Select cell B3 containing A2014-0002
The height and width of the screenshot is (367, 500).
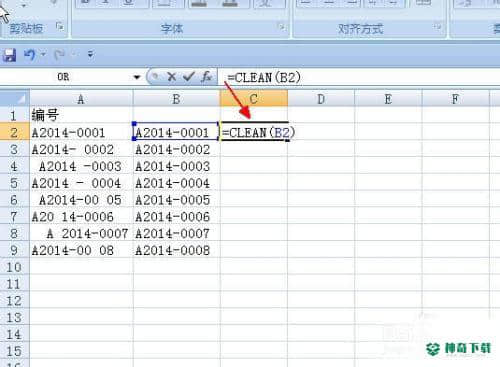coord(176,149)
